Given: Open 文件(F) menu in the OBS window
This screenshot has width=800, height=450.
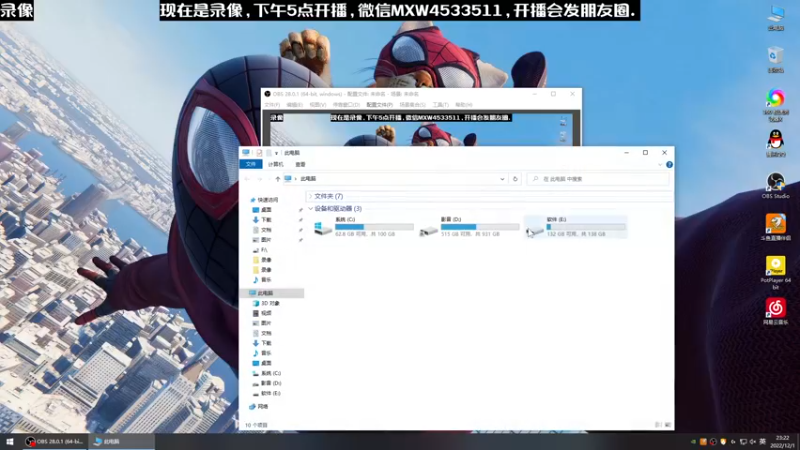Looking at the screenshot, I should tap(272, 105).
